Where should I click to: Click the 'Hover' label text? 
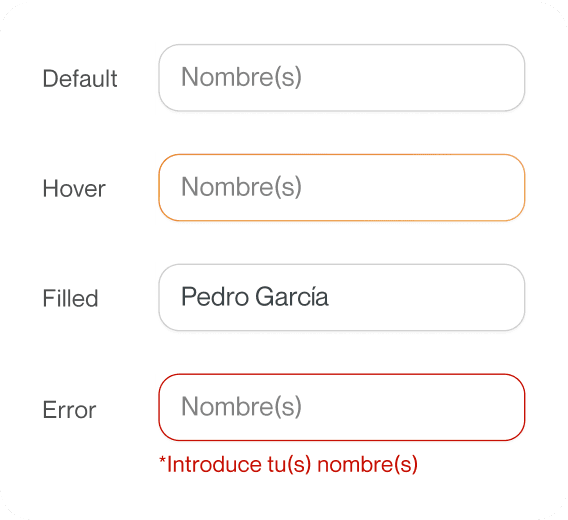74,188
